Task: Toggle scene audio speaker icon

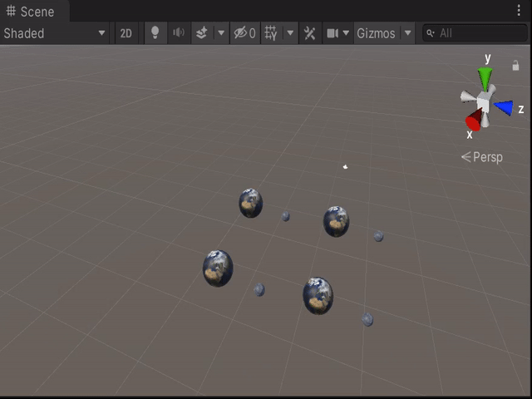Action: pos(179,33)
